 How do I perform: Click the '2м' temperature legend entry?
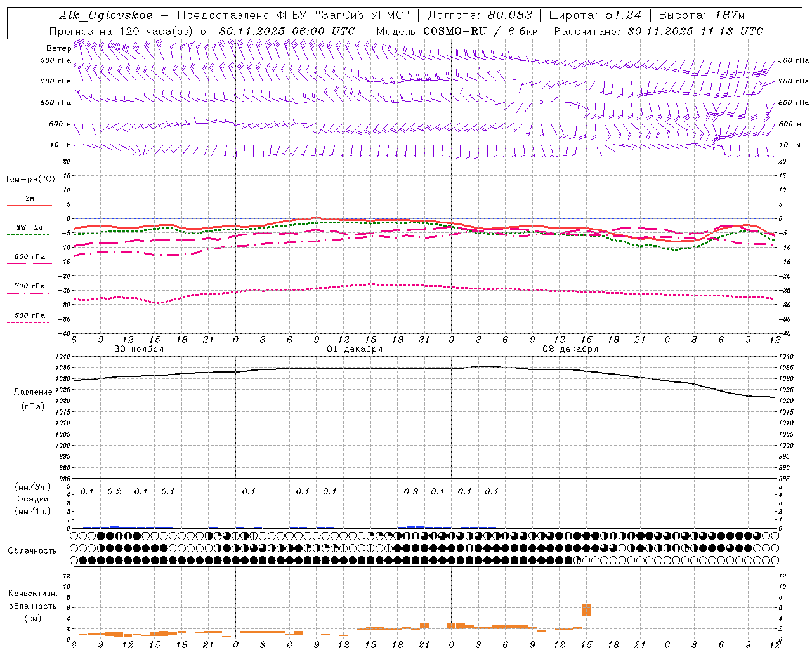click(30, 198)
